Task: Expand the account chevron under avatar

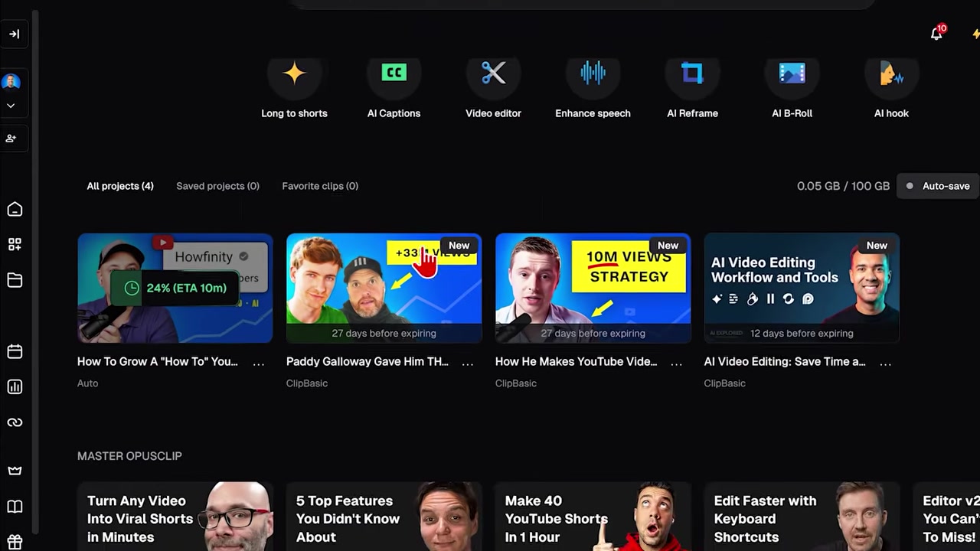Action: click(x=11, y=106)
